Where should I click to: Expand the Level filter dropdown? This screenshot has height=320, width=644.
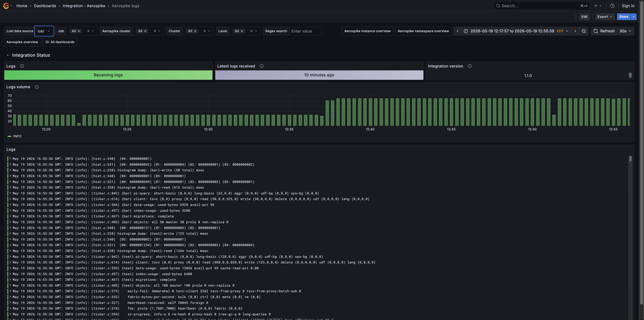tap(256, 31)
